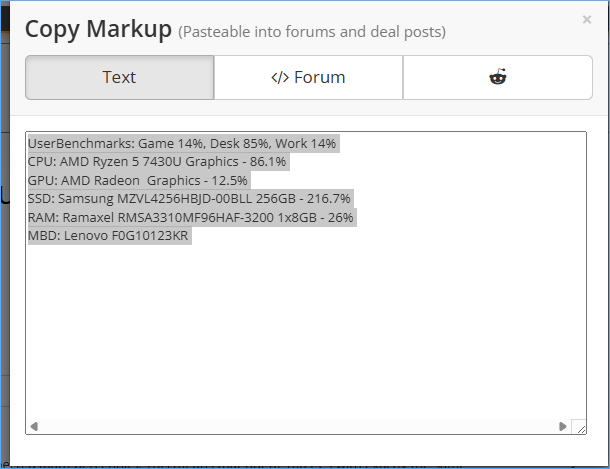Click the 'Pasteable into forums and deal posts' subtitle
Image resolution: width=610 pixels, height=469 pixels.
coord(312,32)
